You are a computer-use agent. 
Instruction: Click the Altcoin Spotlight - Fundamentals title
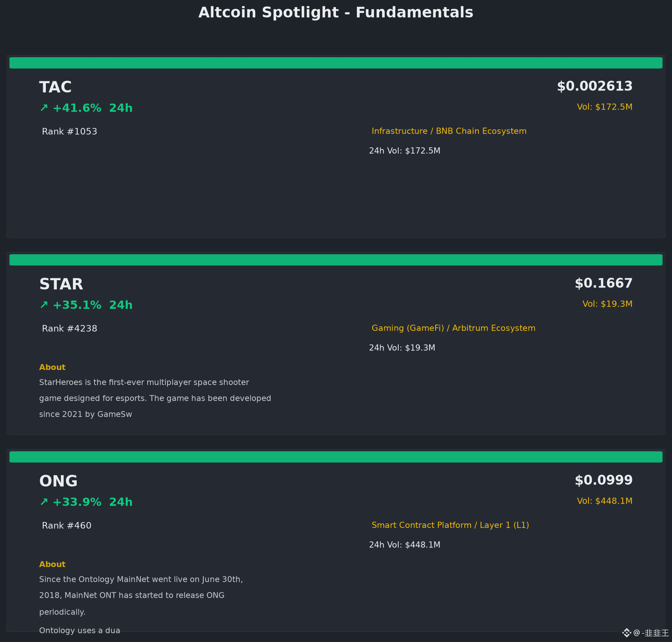(336, 12)
